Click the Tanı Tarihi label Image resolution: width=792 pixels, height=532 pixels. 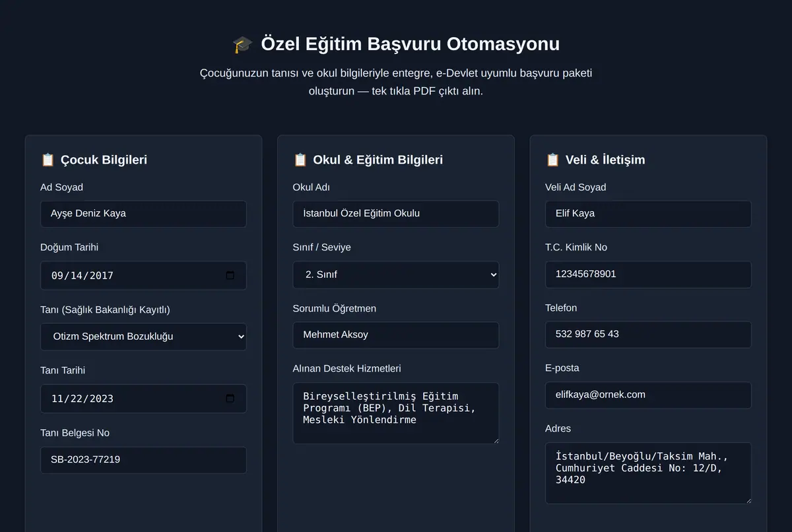coord(63,370)
